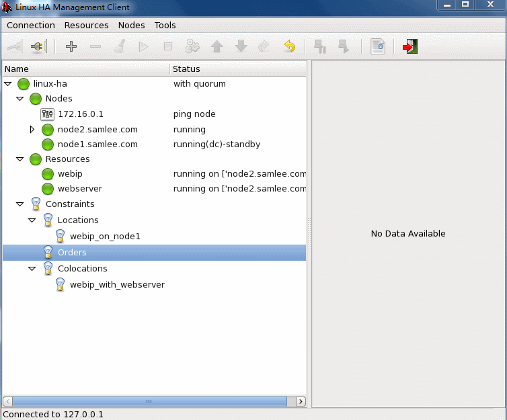507x420 pixels.
Task: Click the red exit door icon
Action: 410,46
